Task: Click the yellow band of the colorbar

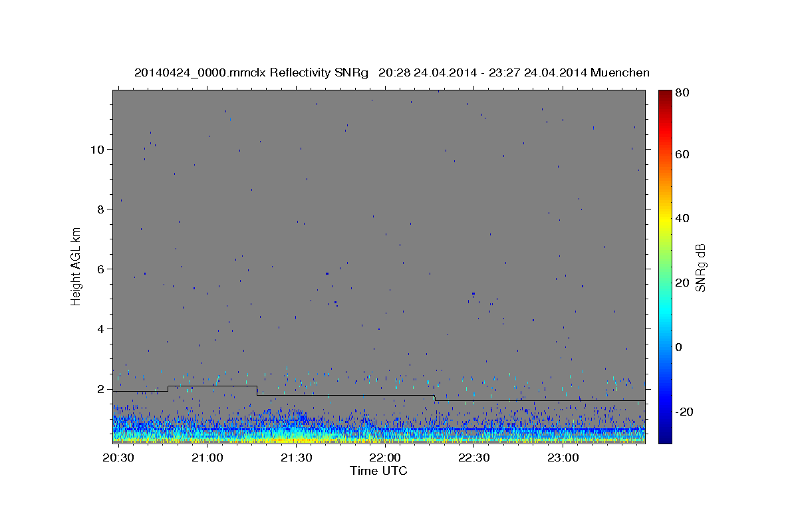Action: tap(665, 219)
